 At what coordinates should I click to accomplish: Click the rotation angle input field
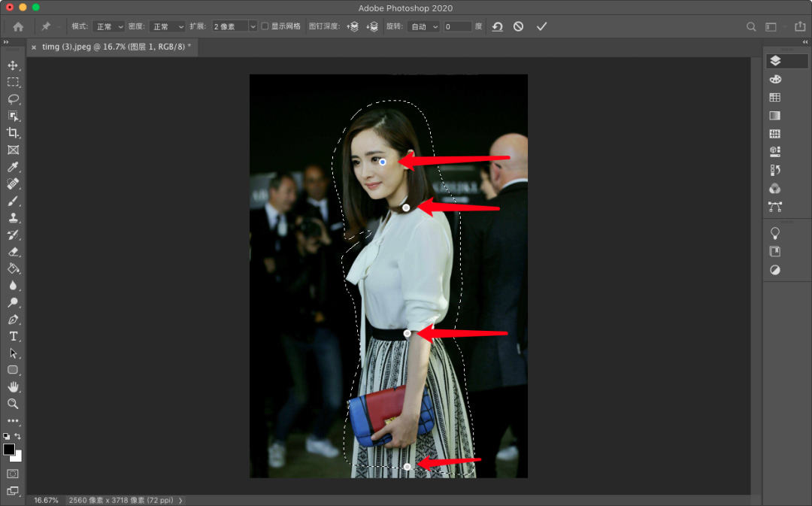457,26
